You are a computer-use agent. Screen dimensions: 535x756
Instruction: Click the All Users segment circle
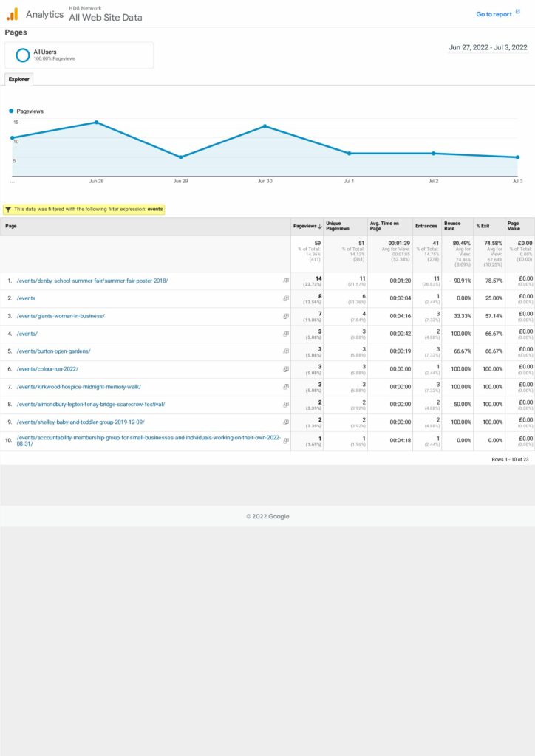(23, 55)
